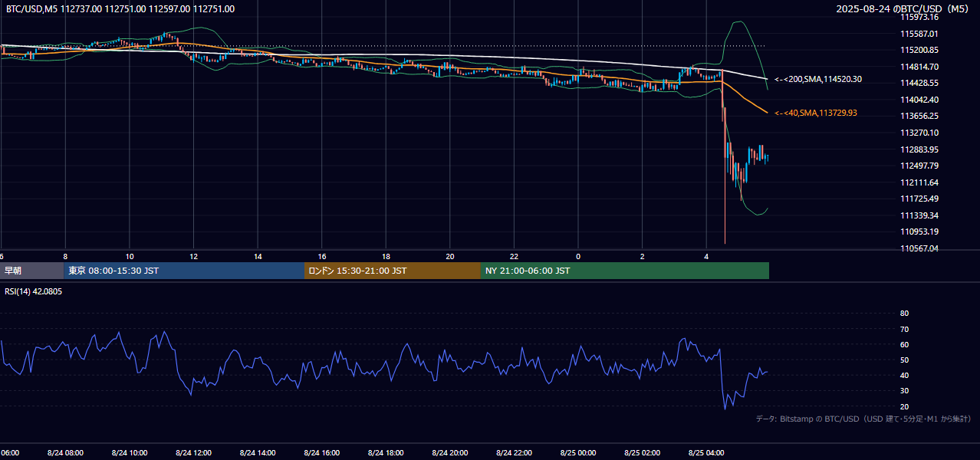Click RSI scale value 20
Image resolution: width=980 pixels, height=460 pixels.
pos(904,406)
